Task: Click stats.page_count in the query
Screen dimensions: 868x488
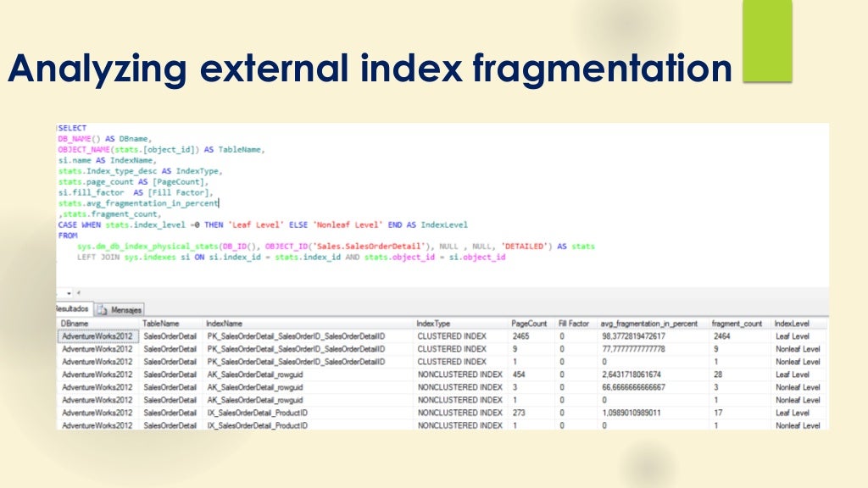Action: pyautogui.click(x=96, y=181)
